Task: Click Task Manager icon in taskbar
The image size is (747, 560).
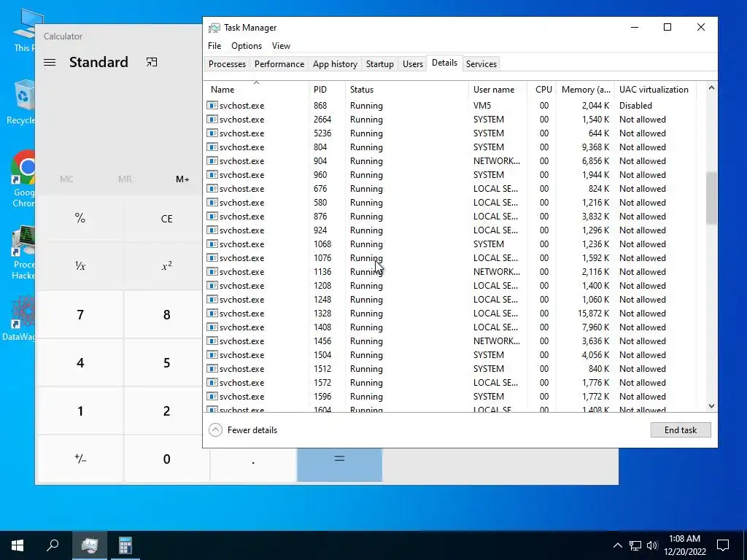Action: (x=89, y=545)
